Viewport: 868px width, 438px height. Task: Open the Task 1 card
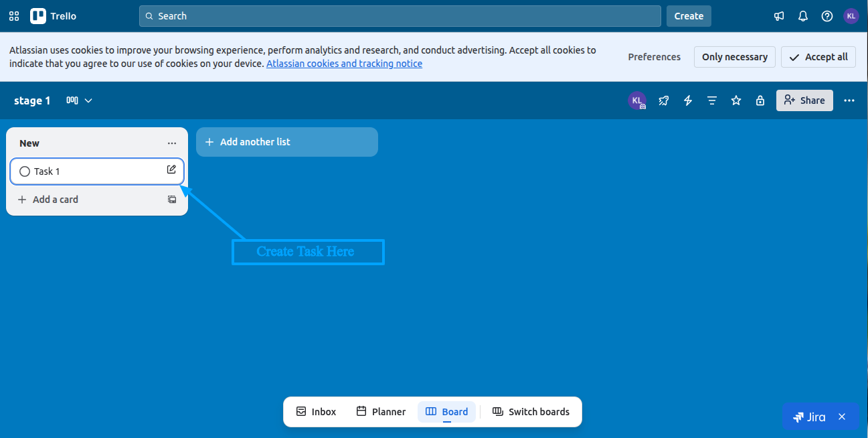[97, 171]
